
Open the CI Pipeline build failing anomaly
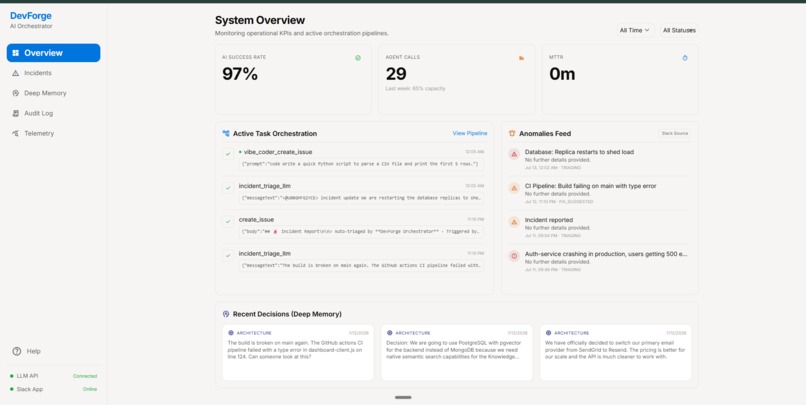pos(600,193)
